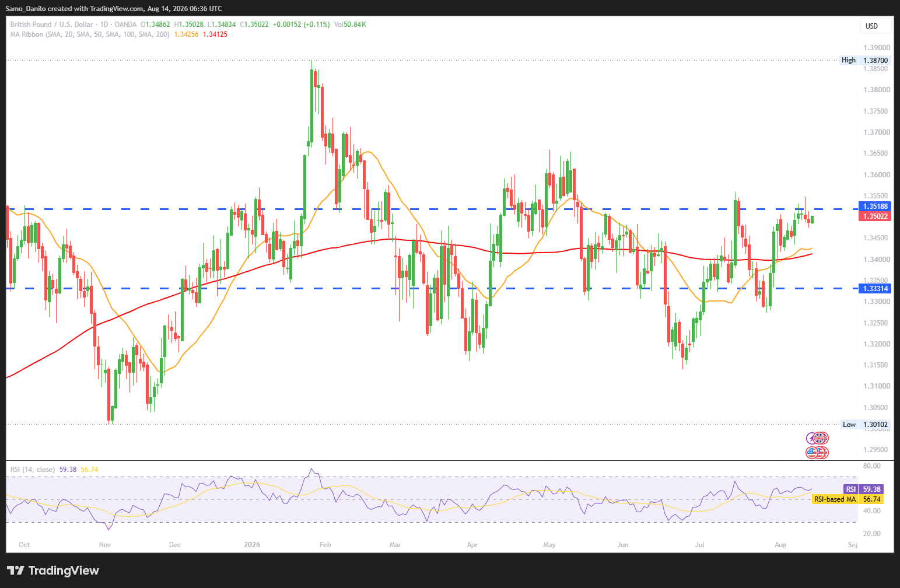Click the close value C1.35022 in header
Image resolution: width=900 pixels, height=588 pixels.
click(254, 24)
